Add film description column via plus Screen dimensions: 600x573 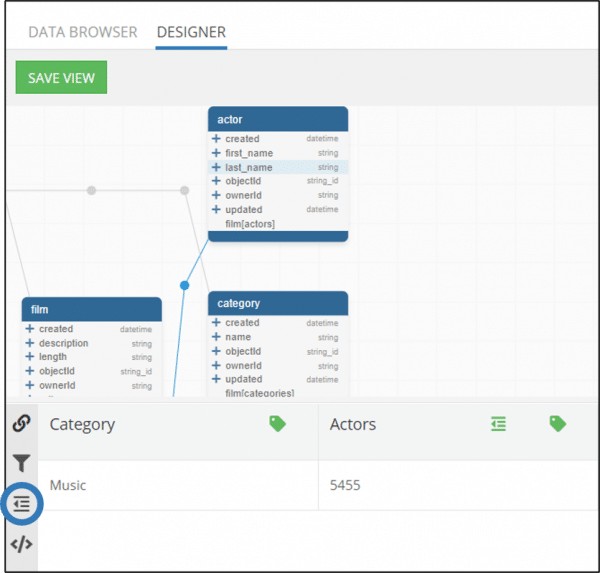tap(30, 343)
